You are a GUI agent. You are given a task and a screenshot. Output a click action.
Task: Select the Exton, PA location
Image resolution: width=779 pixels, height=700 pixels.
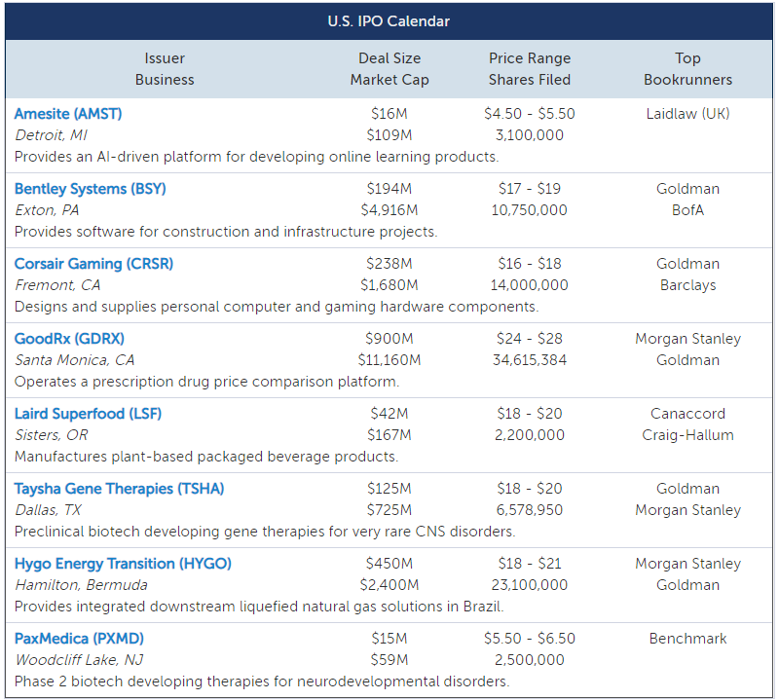(47, 210)
